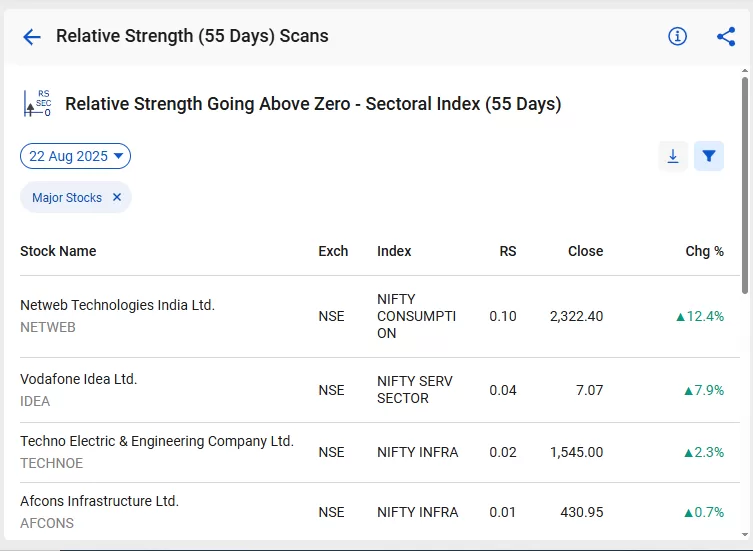Sort by RS column header
The height and width of the screenshot is (551, 753).
(508, 251)
